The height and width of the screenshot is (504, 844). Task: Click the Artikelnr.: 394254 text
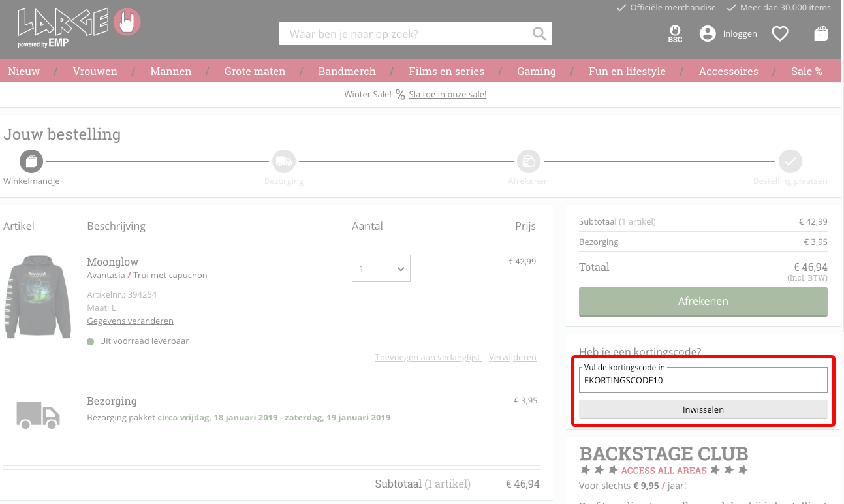[x=121, y=294]
